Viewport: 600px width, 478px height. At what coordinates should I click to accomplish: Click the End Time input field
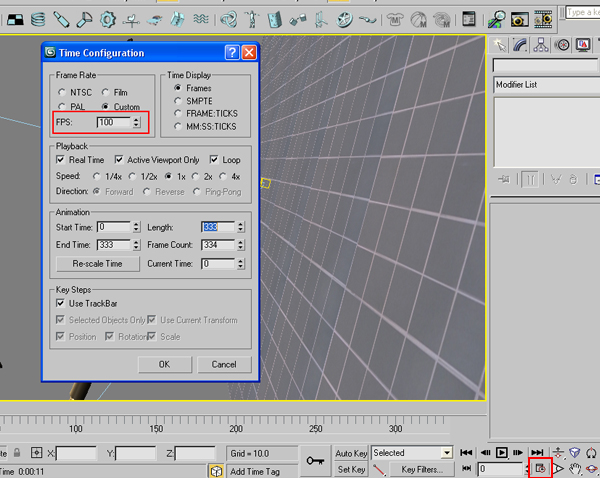pos(114,245)
